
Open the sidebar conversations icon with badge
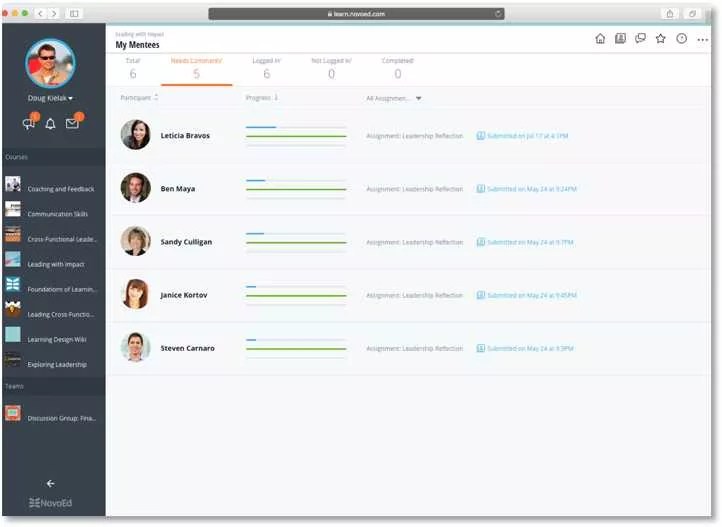[x=29, y=123]
